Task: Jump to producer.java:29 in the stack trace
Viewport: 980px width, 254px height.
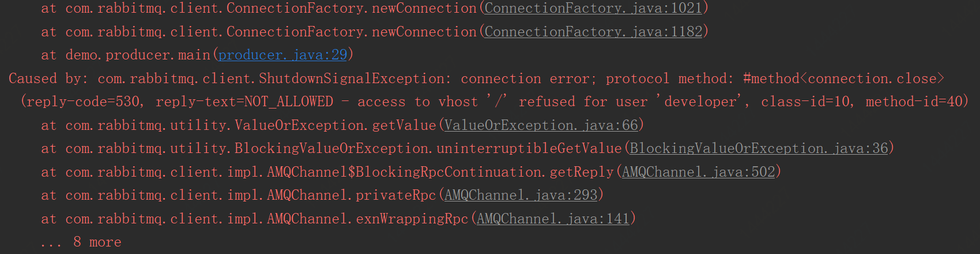Action: (282, 55)
